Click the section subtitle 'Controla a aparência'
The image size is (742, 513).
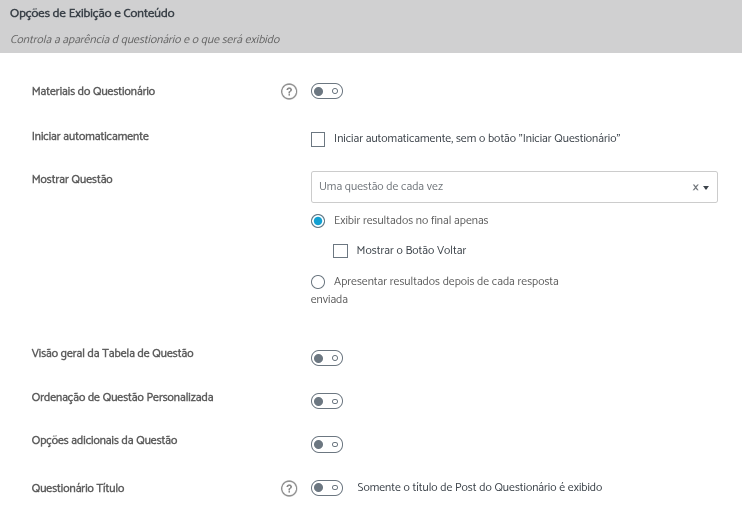(x=145, y=39)
